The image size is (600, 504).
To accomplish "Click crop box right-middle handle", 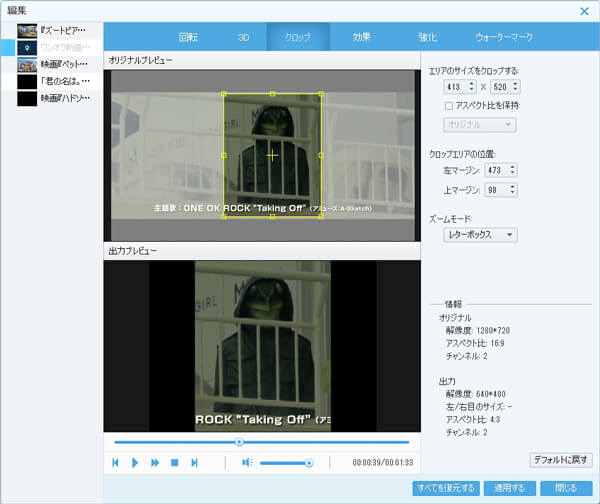I will tap(321, 155).
